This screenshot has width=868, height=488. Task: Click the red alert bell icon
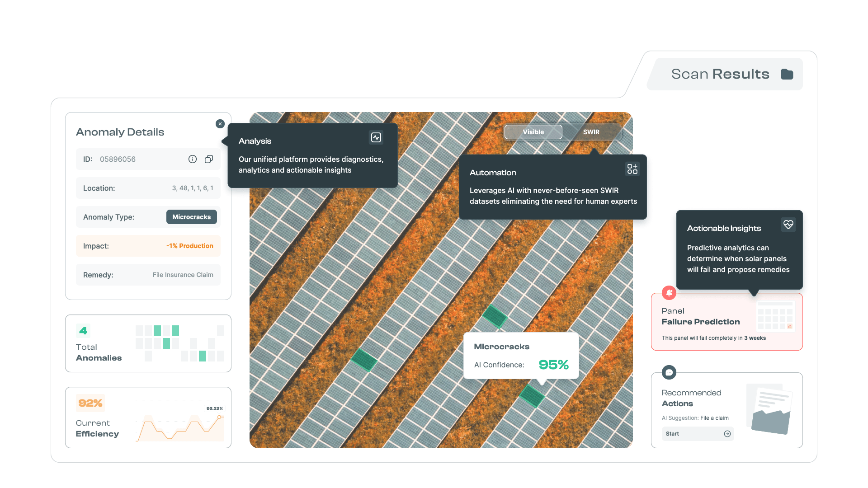pyautogui.click(x=669, y=293)
